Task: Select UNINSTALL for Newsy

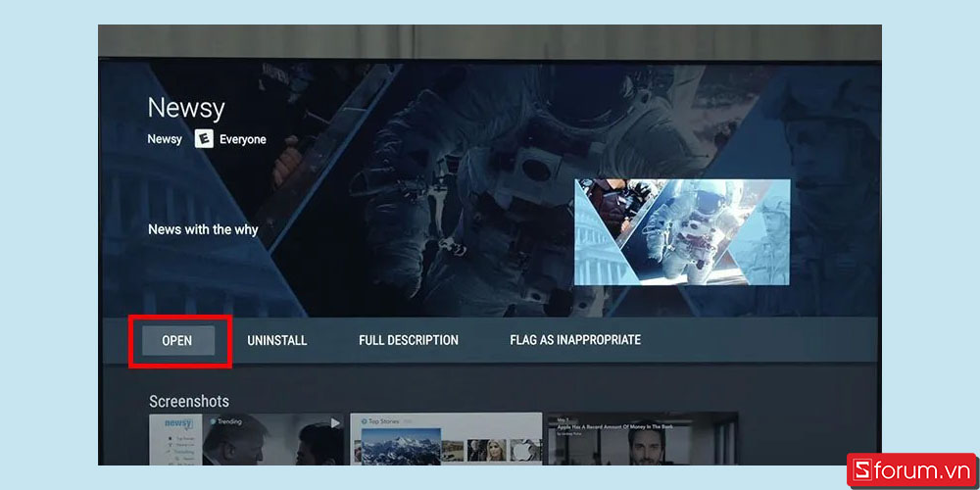Action: (277, 341)
